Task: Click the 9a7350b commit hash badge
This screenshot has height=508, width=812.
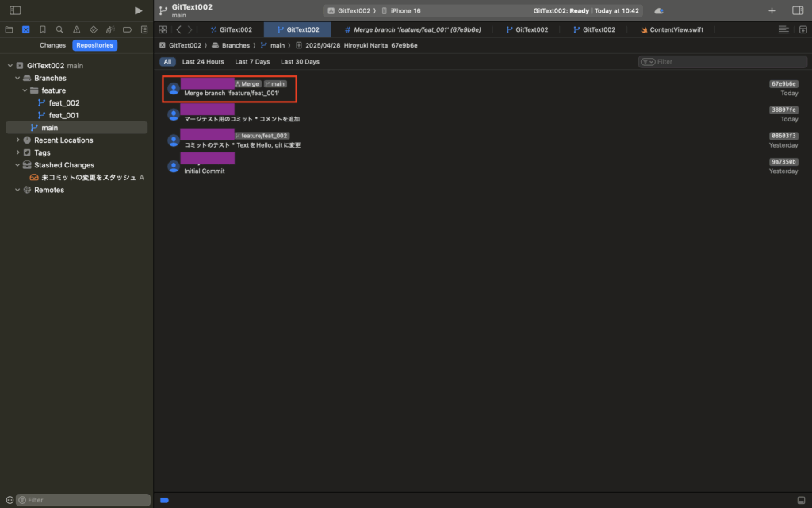Action: pyautogui.click(x=783, y=162)
